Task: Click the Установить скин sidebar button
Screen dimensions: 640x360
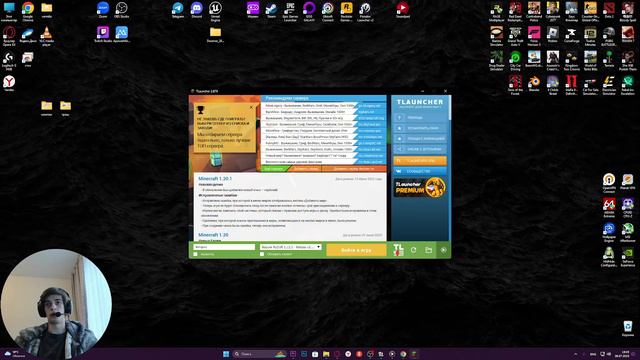Action: point(420,128)
